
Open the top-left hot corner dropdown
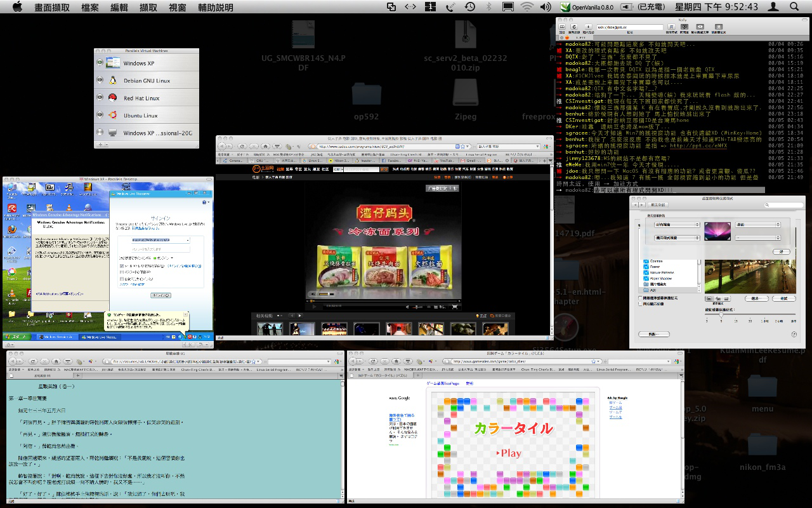click(676, 225)
